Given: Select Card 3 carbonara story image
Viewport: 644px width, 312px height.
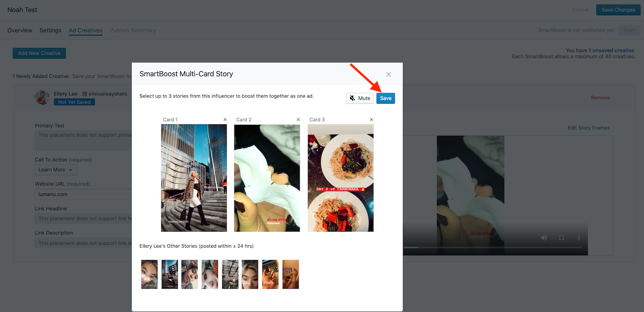Looking at the screenshot, I should [340, 178].
